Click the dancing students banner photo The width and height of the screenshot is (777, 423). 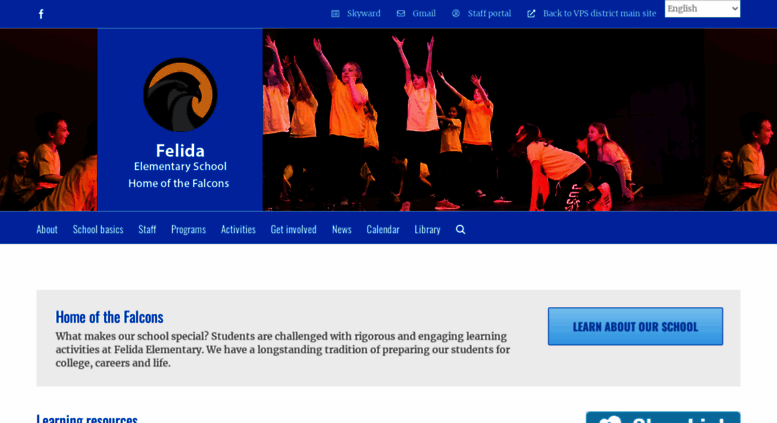[483, 120]
